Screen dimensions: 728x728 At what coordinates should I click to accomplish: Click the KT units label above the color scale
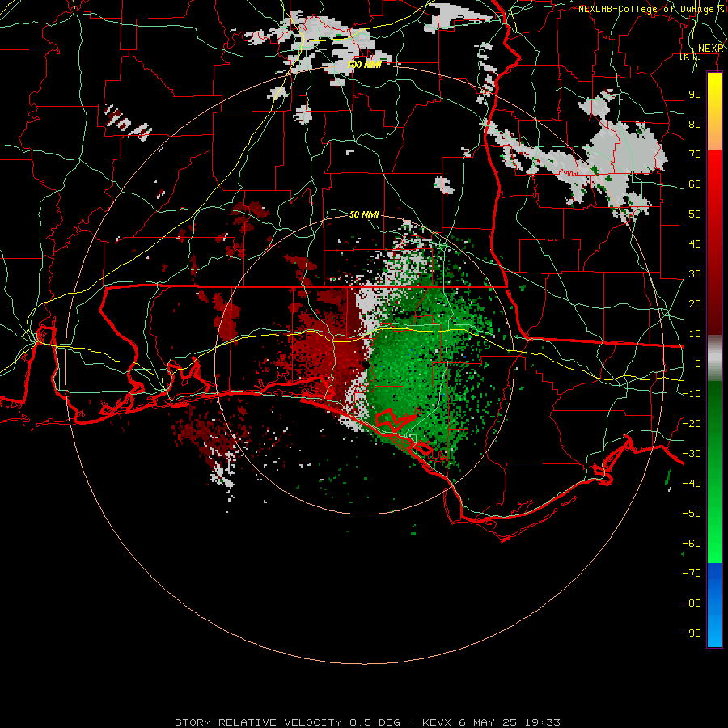point(690,56)
